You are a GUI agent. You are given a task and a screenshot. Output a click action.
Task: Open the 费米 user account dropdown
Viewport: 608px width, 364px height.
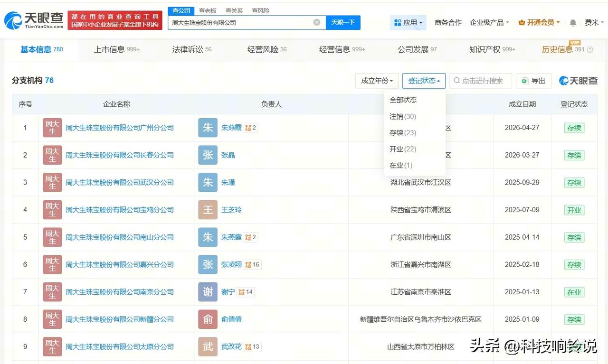(x=595, y=22)
